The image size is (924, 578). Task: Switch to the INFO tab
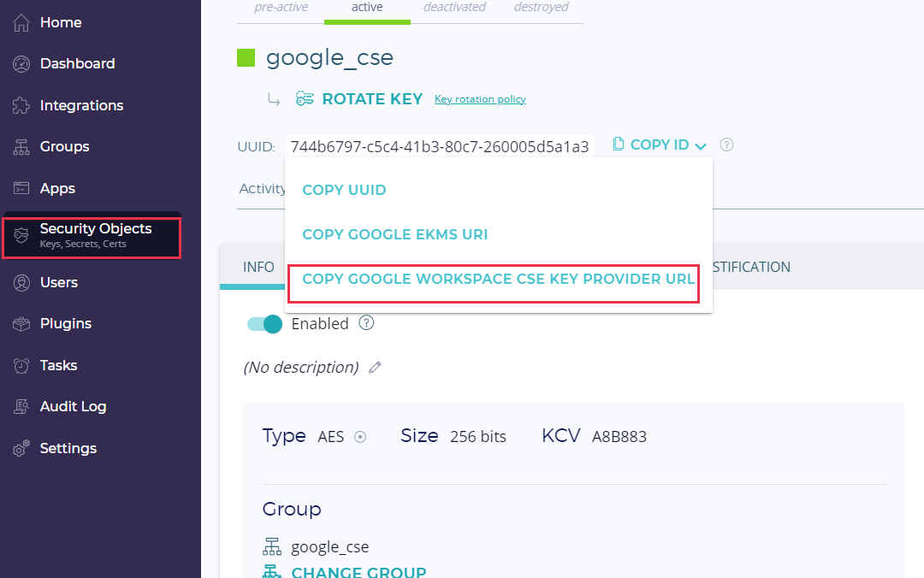tap(258, 267)
